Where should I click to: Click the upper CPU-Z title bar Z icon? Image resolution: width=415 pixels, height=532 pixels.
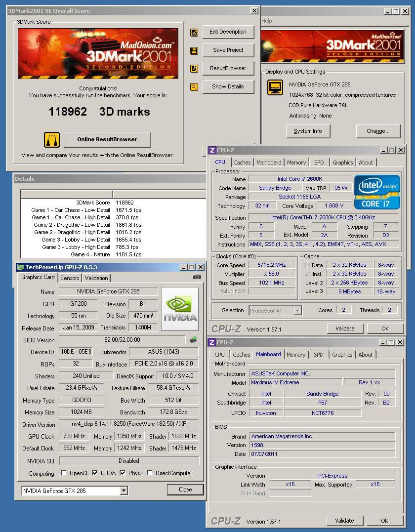(212, 150)
